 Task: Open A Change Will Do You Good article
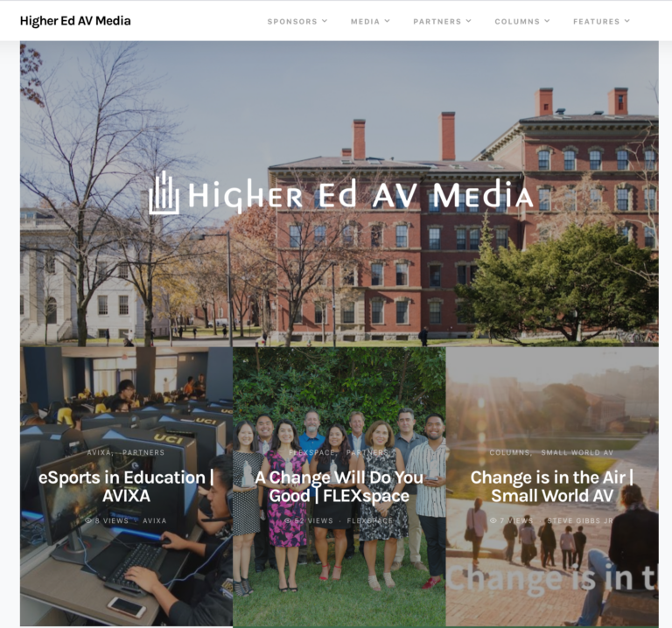339,486
